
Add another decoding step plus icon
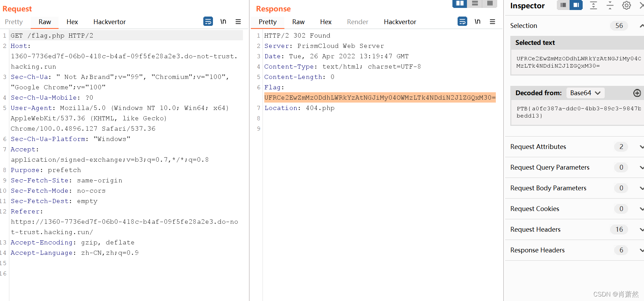[x=637, y=93]
